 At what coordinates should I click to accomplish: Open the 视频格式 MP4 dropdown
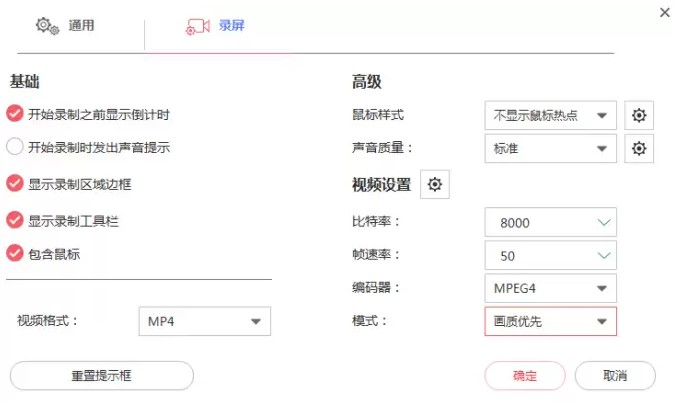(x=204, y=321)
